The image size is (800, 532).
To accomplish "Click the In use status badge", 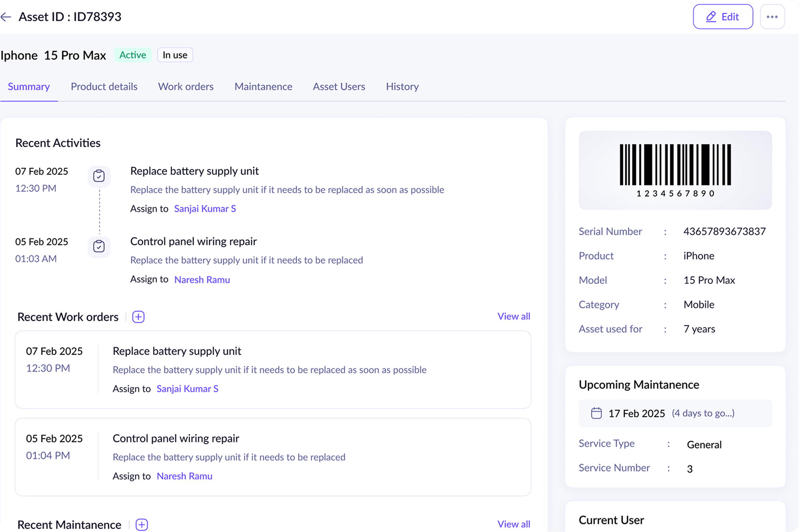I will pyautogui.click(x=175, y=55).
